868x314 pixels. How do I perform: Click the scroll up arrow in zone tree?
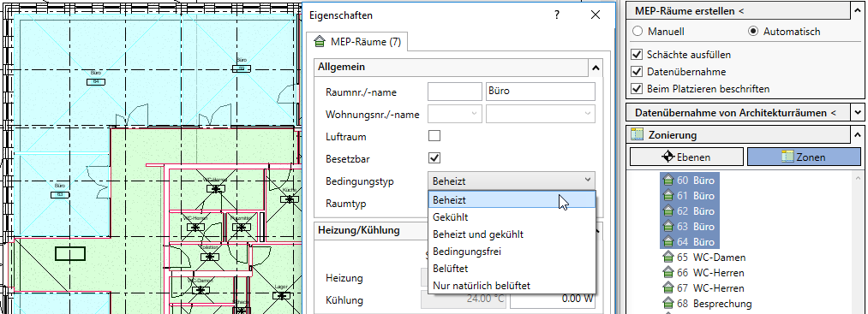(859, 178)
